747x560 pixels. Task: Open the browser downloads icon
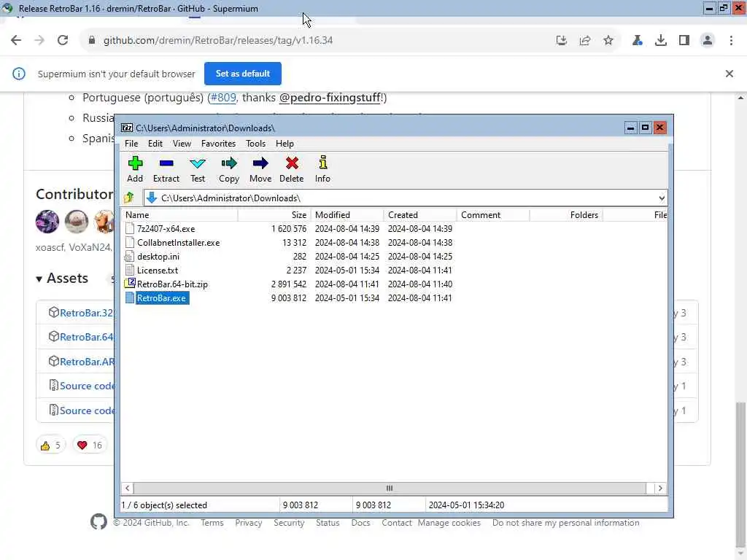click(661, 41)
